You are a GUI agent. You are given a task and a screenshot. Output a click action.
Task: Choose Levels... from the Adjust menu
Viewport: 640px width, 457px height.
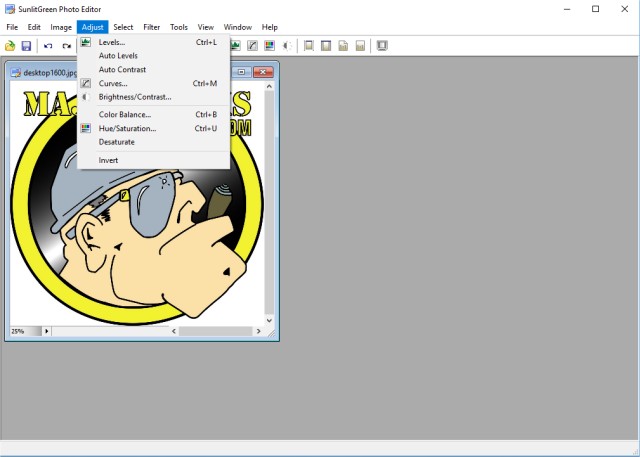112,43
